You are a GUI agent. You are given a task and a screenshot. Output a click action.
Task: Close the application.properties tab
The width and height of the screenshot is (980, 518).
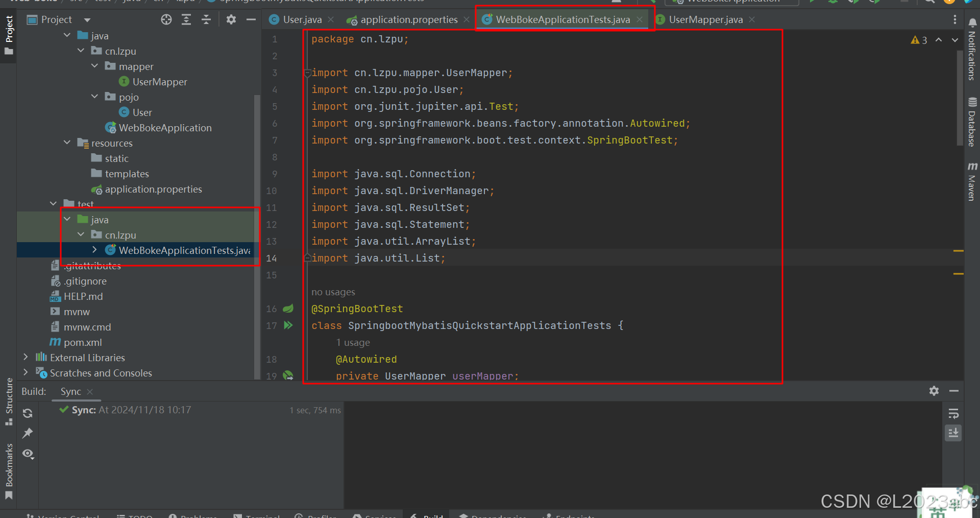[467, 19]
